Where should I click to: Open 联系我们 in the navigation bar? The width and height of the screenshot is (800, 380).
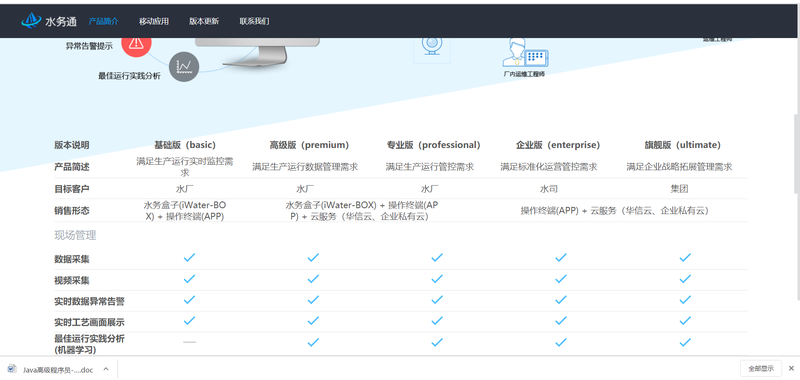point(254,21)
